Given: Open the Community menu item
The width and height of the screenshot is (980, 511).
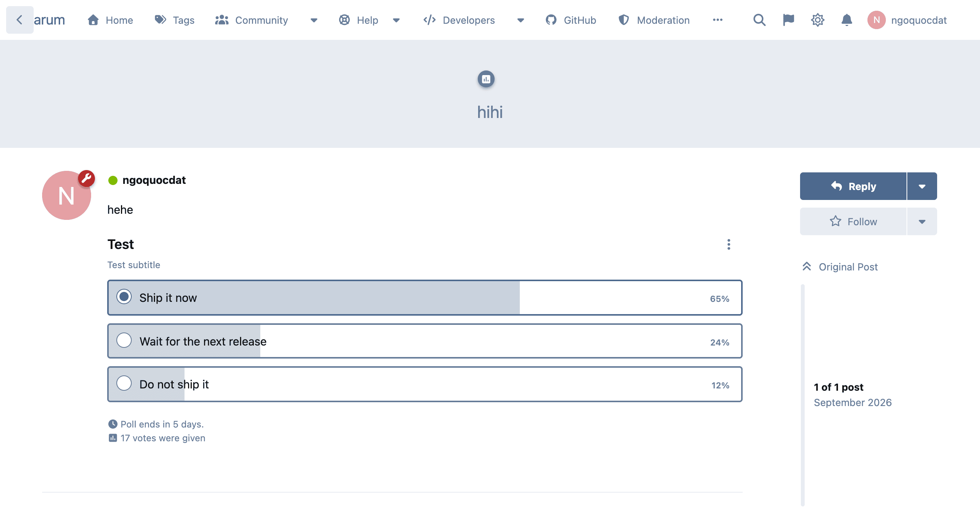Looking at the screenshot, I should 251,20.
